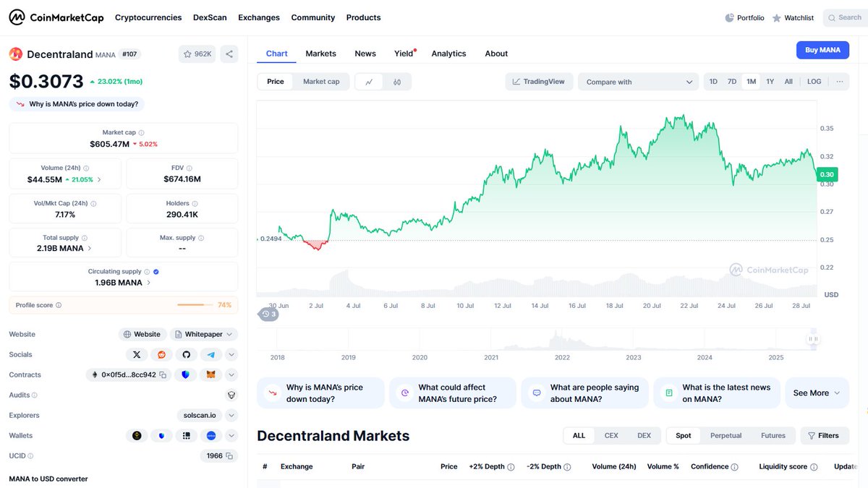
Task: Copy the contract address 0x0f5d...8cc942
Action: coord(163,375)
